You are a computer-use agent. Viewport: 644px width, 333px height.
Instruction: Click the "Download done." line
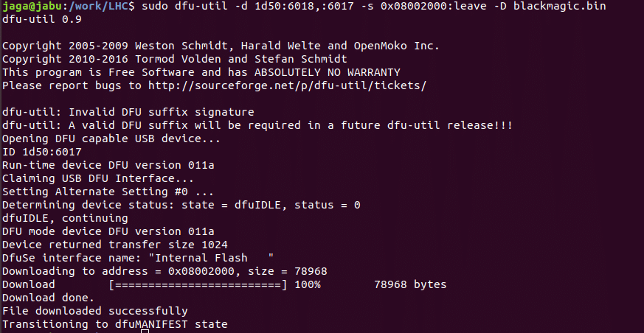[x=49, y=298]
